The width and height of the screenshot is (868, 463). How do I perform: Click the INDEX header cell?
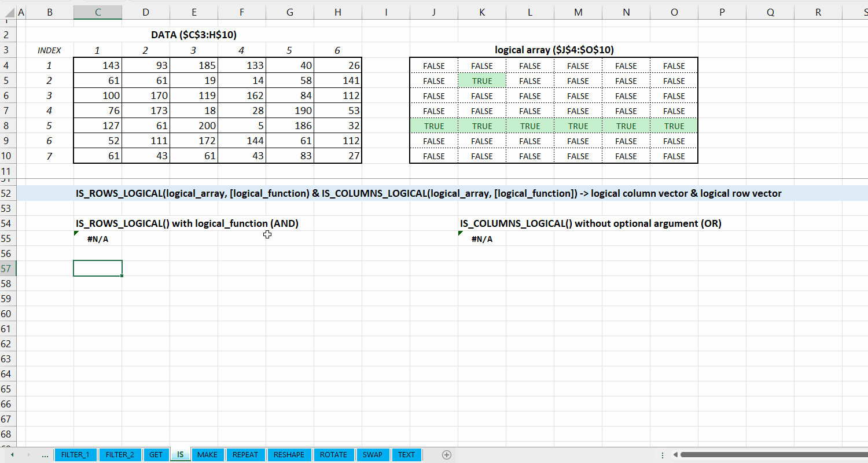(x=49, y=50)
